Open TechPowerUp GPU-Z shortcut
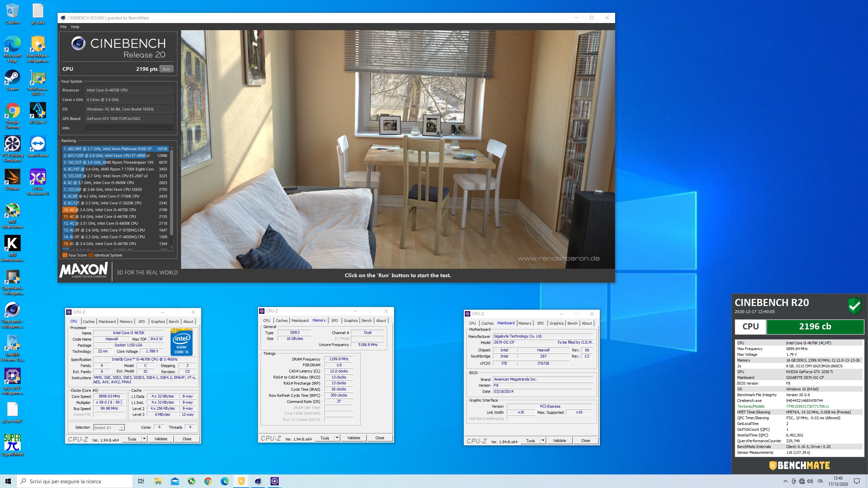 coord(38,83)
